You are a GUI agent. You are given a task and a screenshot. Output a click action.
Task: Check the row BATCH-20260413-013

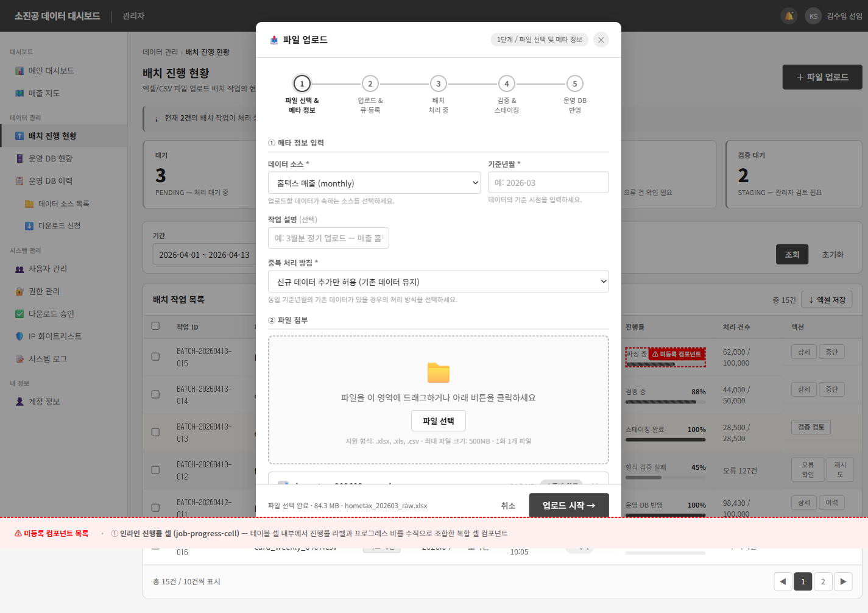[x=155, y=432]
